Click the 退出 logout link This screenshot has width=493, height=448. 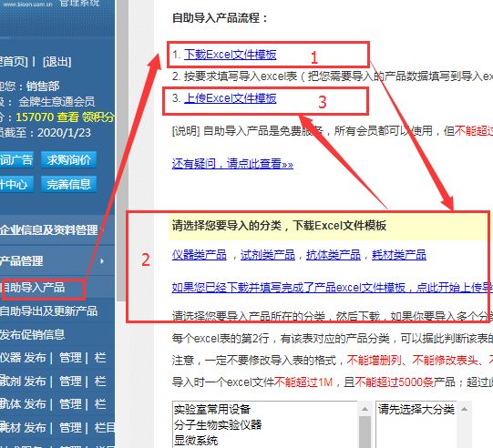pyautogui.click(x=56, y=62)
